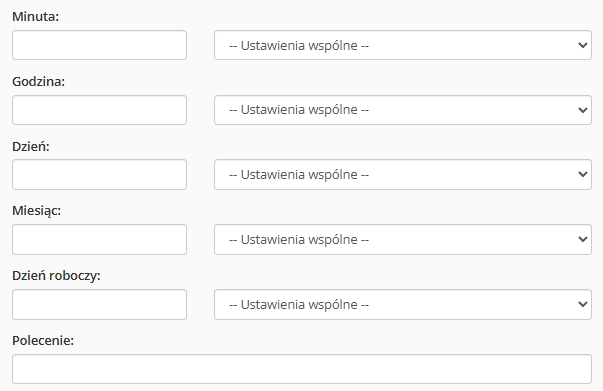The image size is (603, 391).
Task: Click the chevron arrow on Dzień dropdown
Action: click(x=583, y=175)
